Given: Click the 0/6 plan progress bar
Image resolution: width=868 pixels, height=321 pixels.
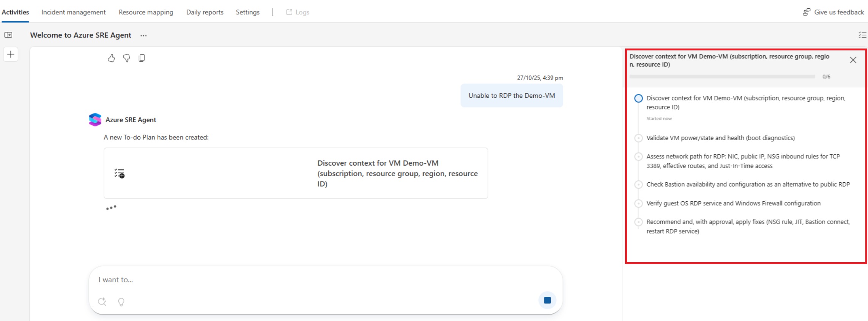Looking at the screenshot, I should click(x=722, y=77).
